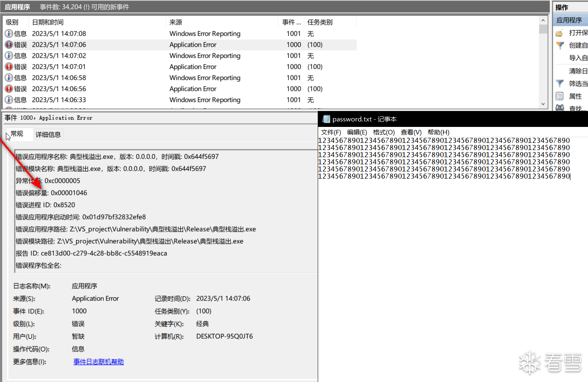Viewport: 588px width, 382px height.
Task: Click 打开保 (open saved log) action
Action: (578, 33)
